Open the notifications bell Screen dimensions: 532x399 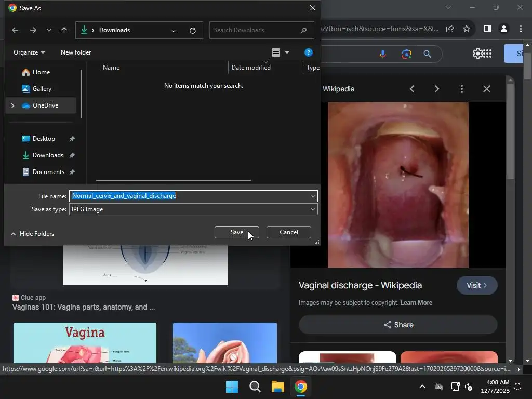tap(518, 387)
